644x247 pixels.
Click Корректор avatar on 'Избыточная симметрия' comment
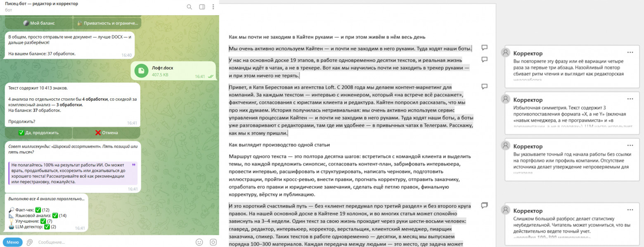pyautogui.click(x=505, y=99)
